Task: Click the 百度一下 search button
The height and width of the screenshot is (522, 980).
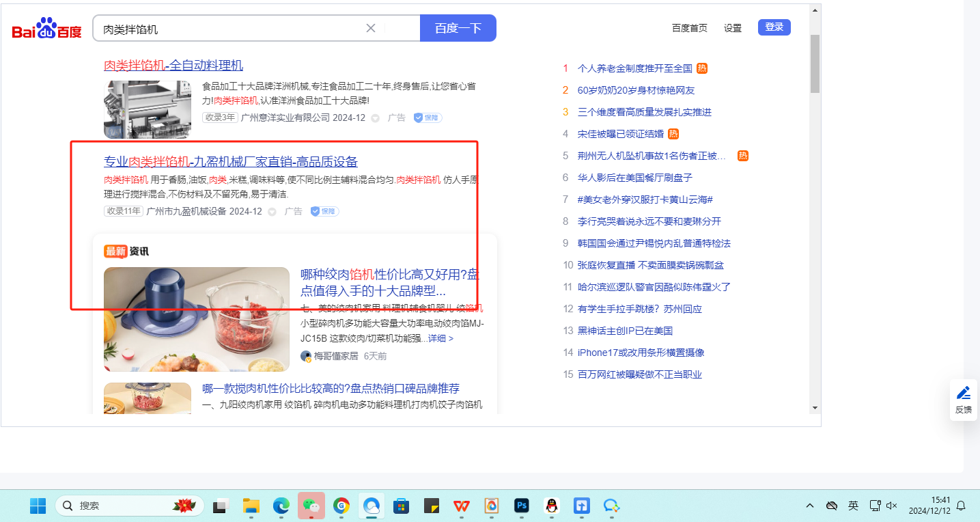Action: pos(458,28)
